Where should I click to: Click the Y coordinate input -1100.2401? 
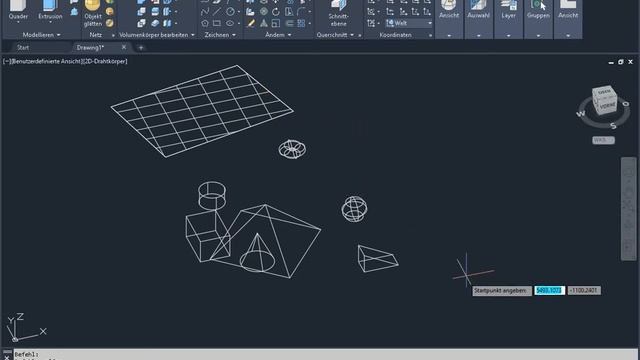point(584,290)
